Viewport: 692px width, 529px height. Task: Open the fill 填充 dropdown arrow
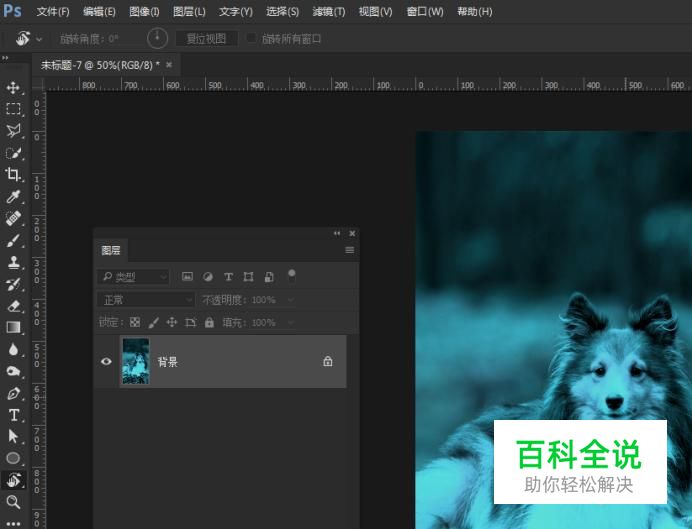290,323
